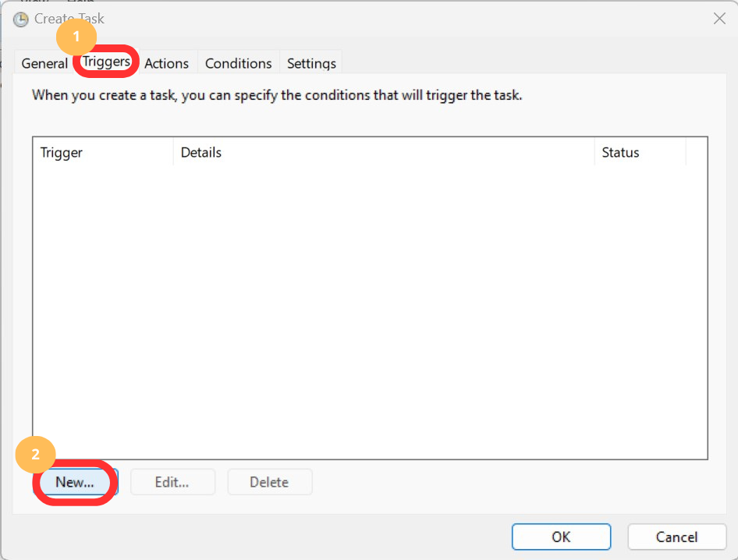Switch to the General tab
The width and height of the screenshot is (738, 560).
tap(44, 64)
